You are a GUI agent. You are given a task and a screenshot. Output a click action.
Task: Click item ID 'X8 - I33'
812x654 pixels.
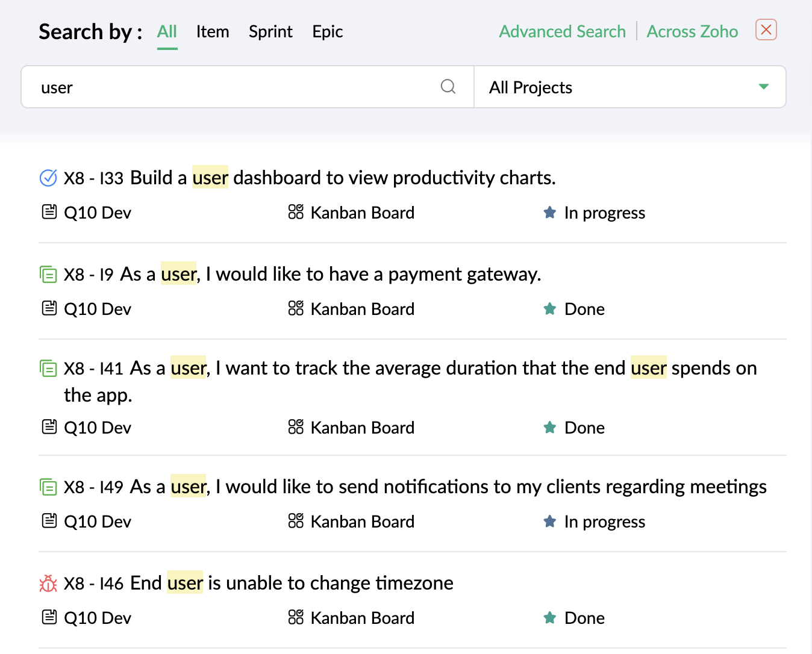93,178
